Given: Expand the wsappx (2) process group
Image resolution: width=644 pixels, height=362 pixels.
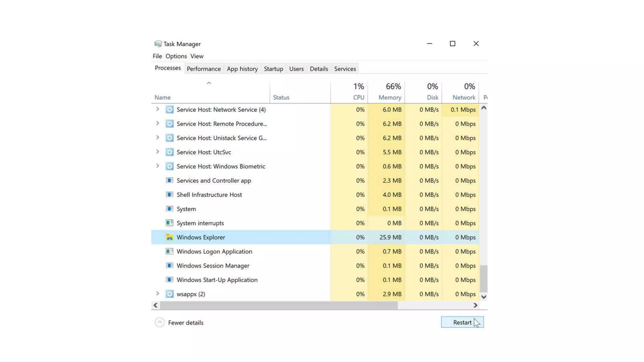Looking at the screenshot, I should (x=158, y=294).
